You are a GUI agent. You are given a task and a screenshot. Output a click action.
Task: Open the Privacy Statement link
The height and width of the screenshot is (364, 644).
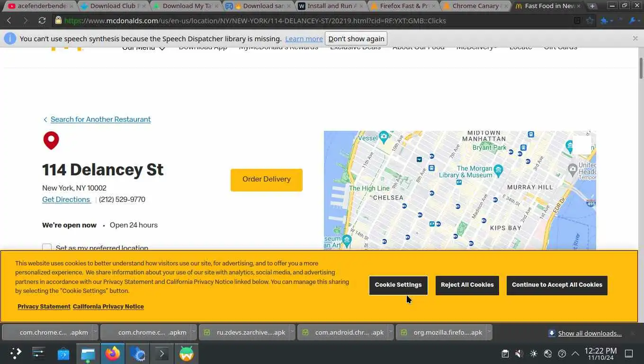[44, 307]
